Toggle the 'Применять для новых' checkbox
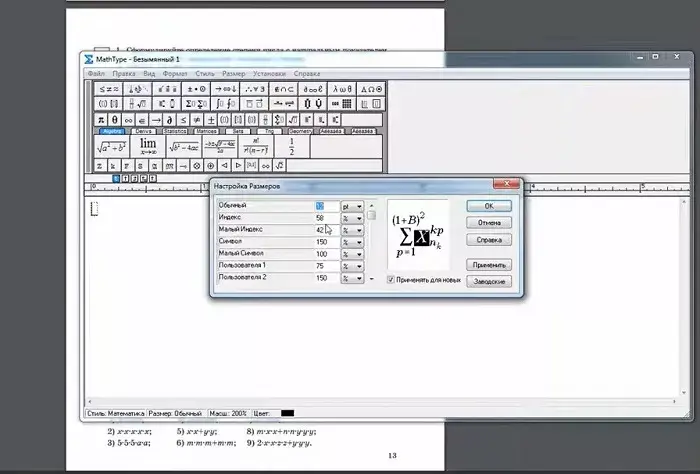Image resolution: width=700 pixels, height=474 pixels. [392, 280]
